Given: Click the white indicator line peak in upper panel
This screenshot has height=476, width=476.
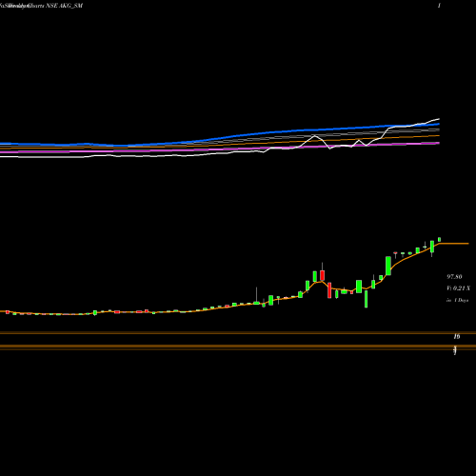Looking at the screenshot, I should 315,136.
